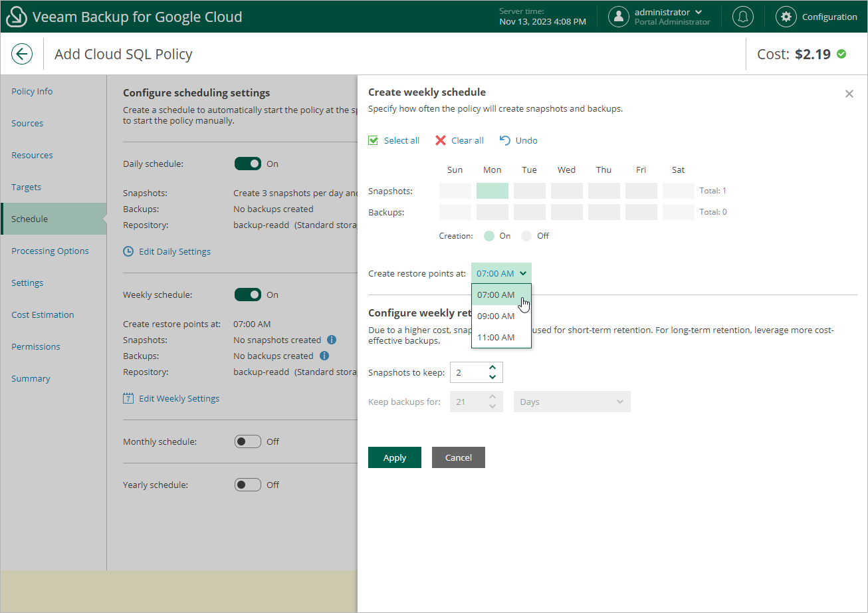This screenshot has height=613, width=868.
Task: Go to the Settings step
Action: [53, 283]
